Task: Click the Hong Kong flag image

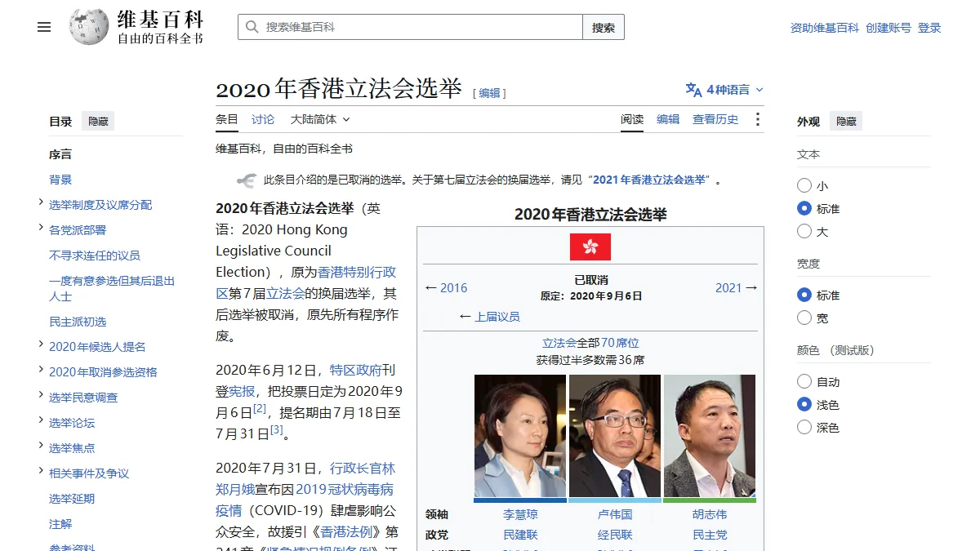Action: [590, 247]
